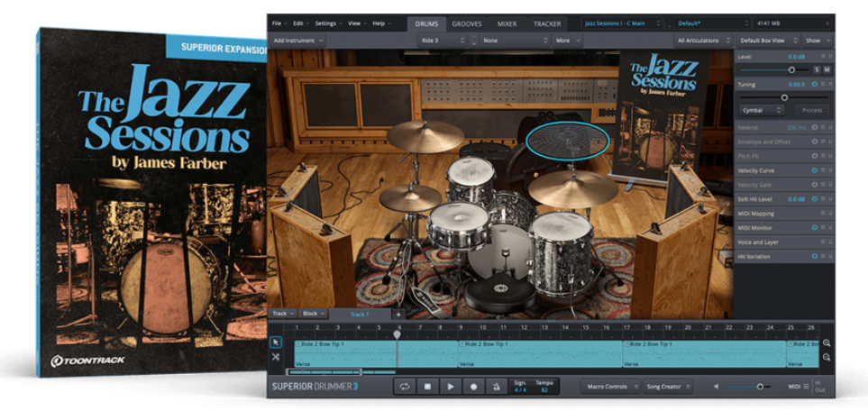Open the None selection dropdown
Viewport: 868px width, 420px height.
tap(516, 41)
